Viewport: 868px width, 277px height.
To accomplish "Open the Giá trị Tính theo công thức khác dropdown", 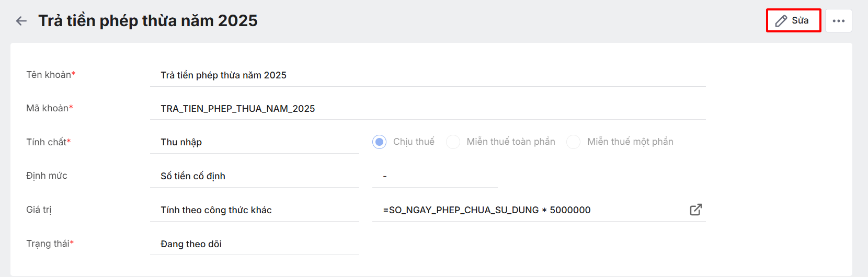I will pyautogui.click(x=254, y=210).
